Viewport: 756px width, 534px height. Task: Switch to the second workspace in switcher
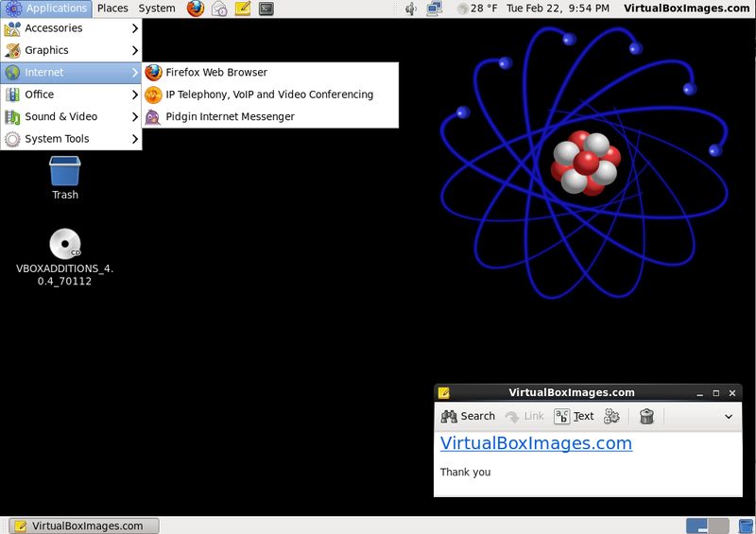click(x=718, y=525)
